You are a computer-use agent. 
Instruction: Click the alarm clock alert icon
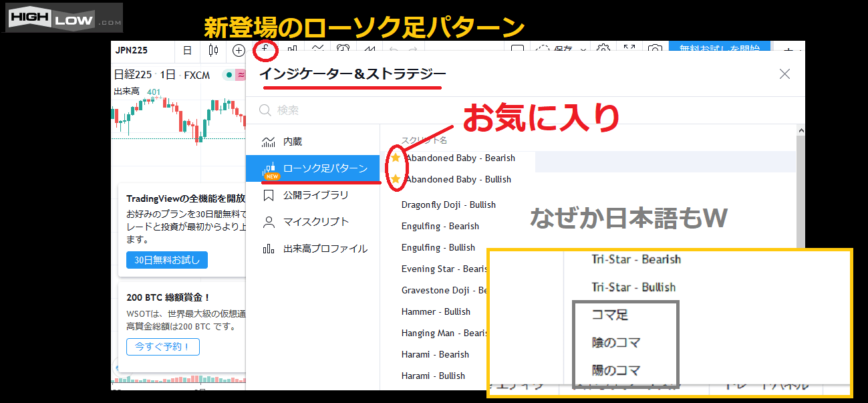pyautogui.click(x=343, y=50)
